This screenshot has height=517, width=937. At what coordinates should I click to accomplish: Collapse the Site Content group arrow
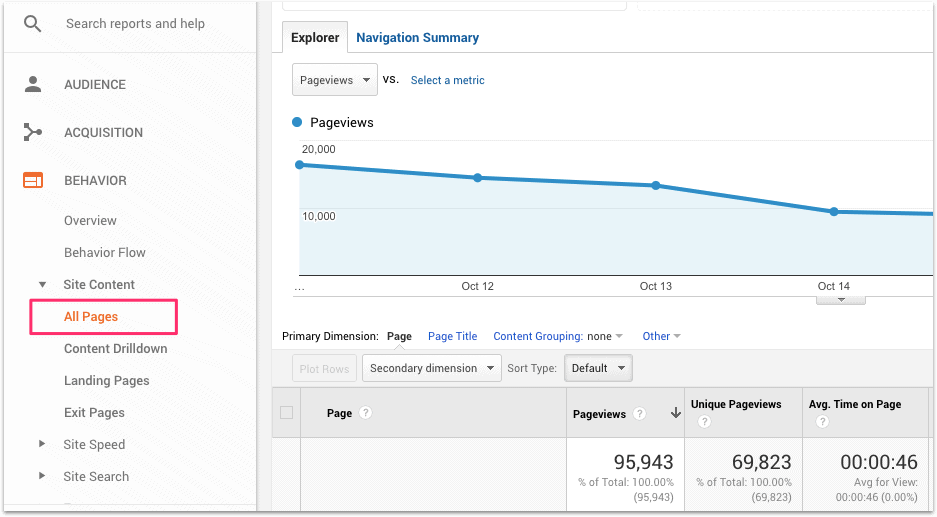(42, 284)
